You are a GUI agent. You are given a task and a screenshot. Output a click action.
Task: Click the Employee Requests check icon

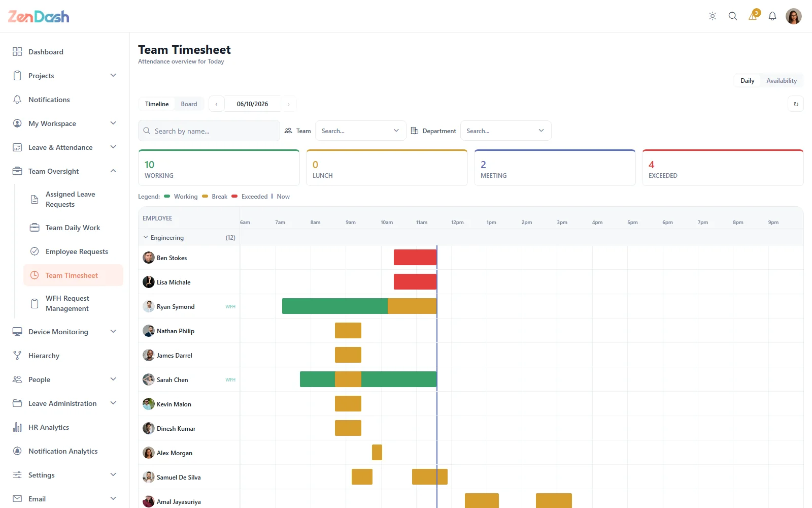(35, 251)
